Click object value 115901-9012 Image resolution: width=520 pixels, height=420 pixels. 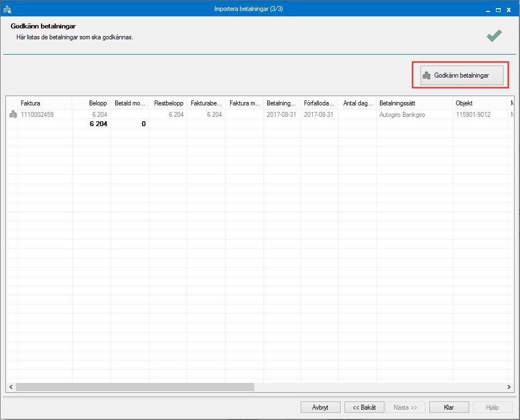click(473, 115)
